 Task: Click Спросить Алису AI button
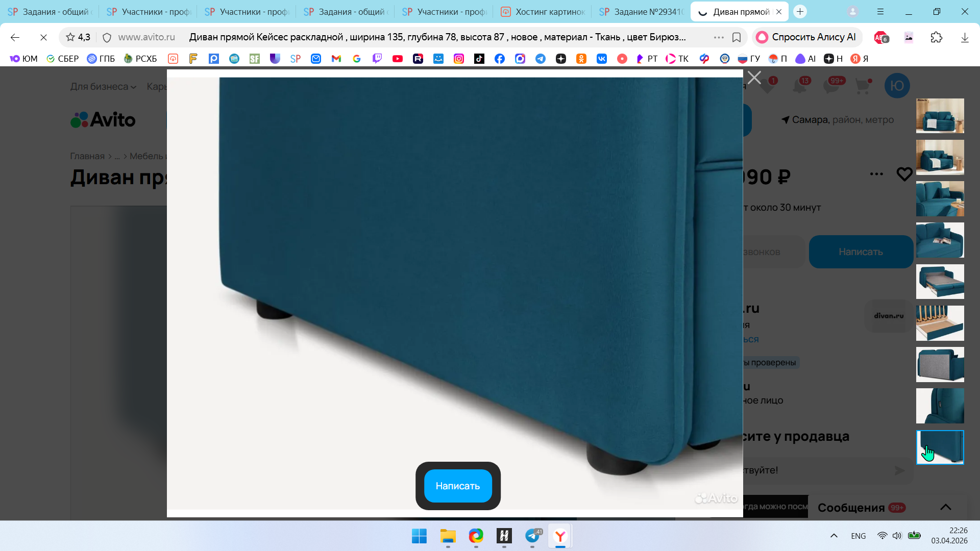click(807, 37)
